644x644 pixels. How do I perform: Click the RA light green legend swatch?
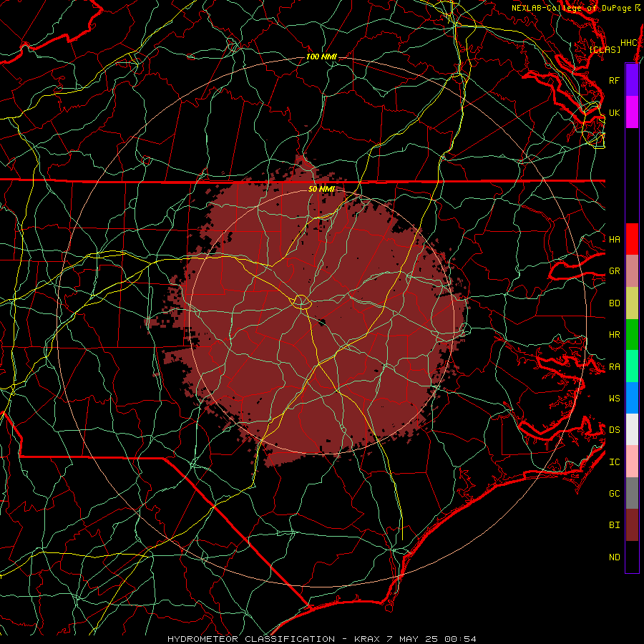point(632,366)
